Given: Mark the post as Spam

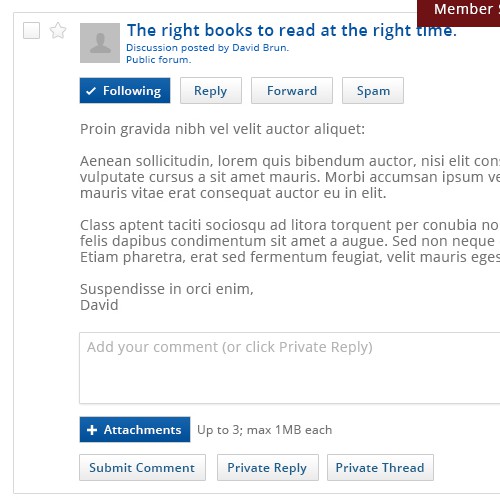Looking at the screenshot, I should click(x=373, y=91).
